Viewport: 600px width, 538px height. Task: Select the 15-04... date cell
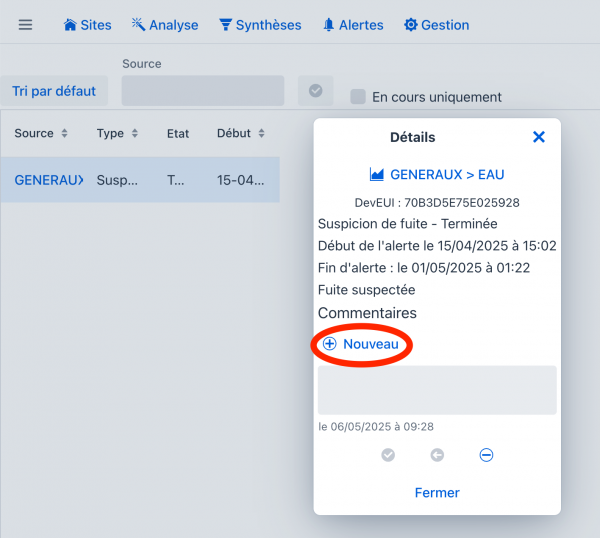pos(241,180)
